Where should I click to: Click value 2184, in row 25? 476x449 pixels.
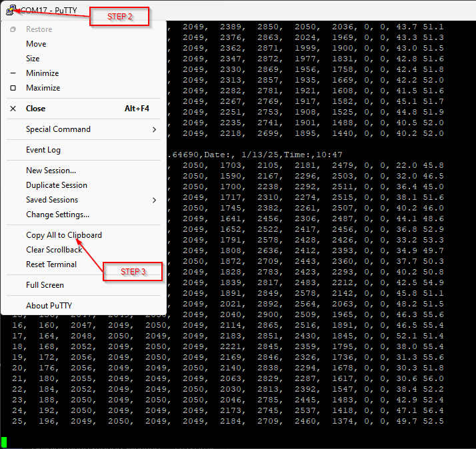click(x=233, y=421)
